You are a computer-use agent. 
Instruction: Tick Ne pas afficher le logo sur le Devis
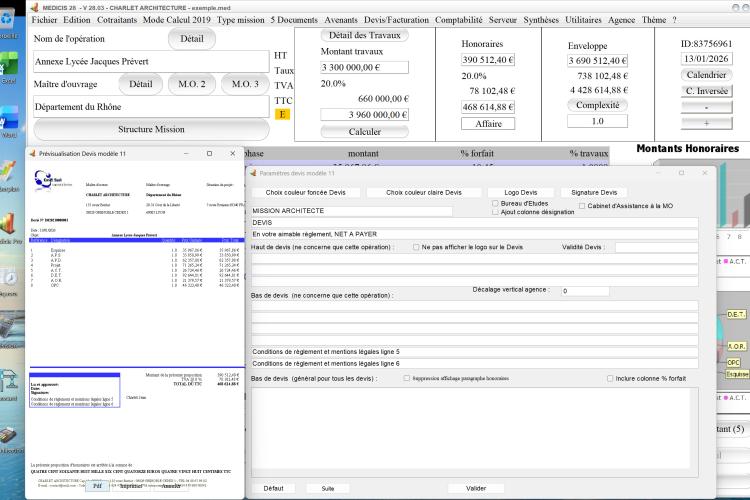(x=416, y=247)
